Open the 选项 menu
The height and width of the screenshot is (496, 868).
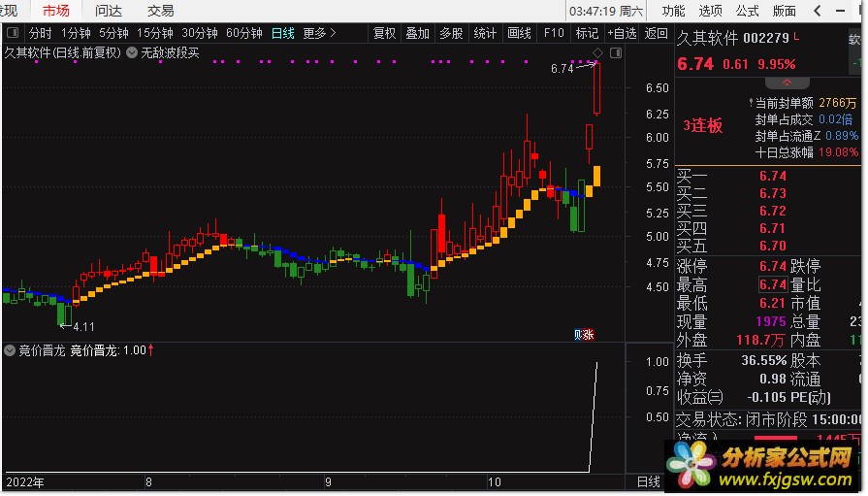point(710,11)
